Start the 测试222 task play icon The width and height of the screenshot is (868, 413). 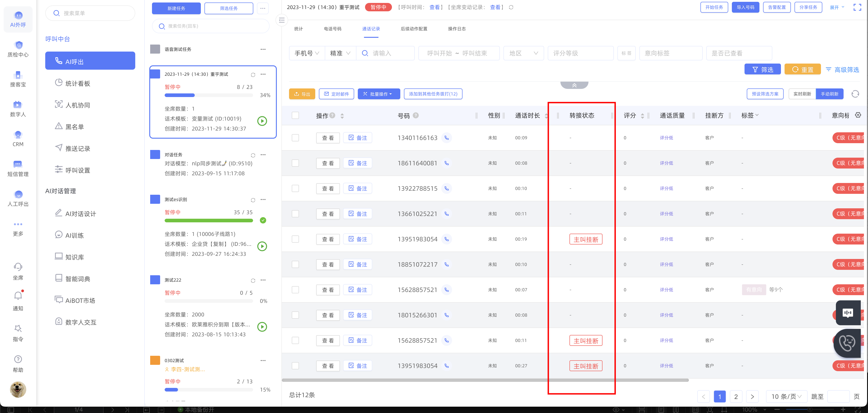[x=262, y=326]
